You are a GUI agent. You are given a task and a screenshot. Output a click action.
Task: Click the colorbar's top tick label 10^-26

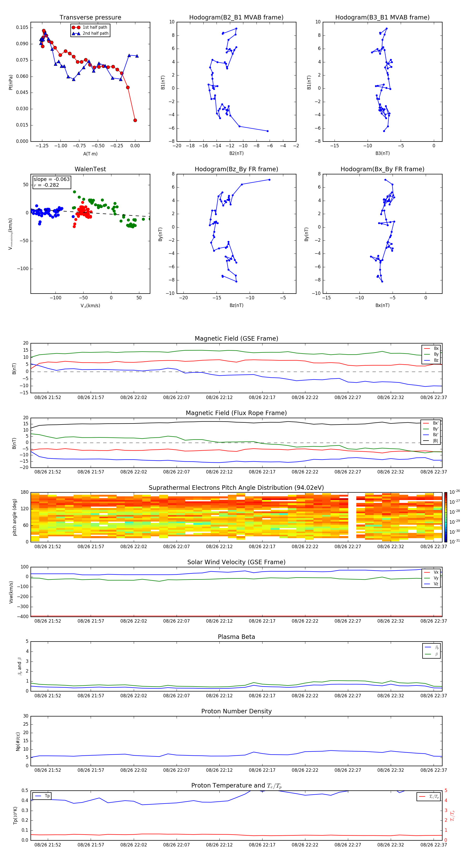pyautogui.click(x=455, y=492)
